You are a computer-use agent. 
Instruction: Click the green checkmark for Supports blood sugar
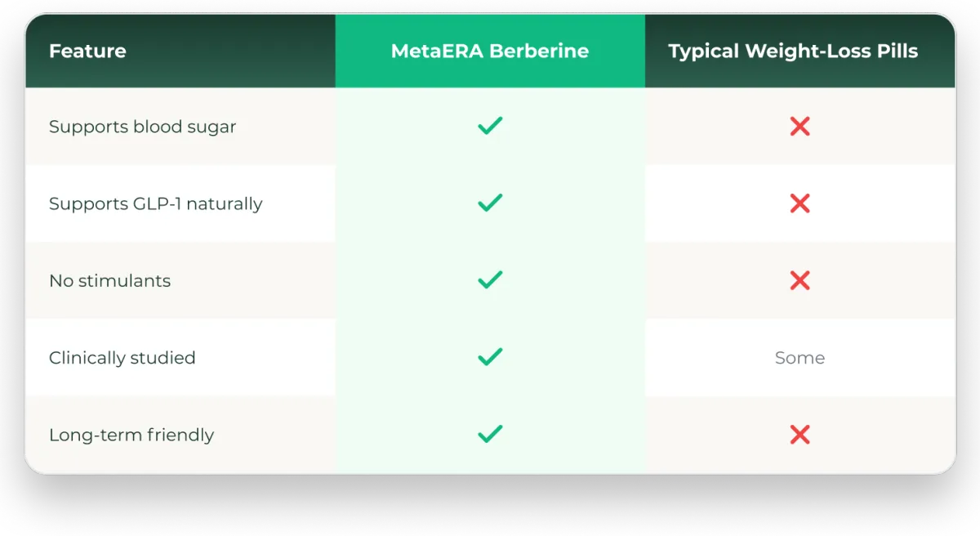coord(490,126)
